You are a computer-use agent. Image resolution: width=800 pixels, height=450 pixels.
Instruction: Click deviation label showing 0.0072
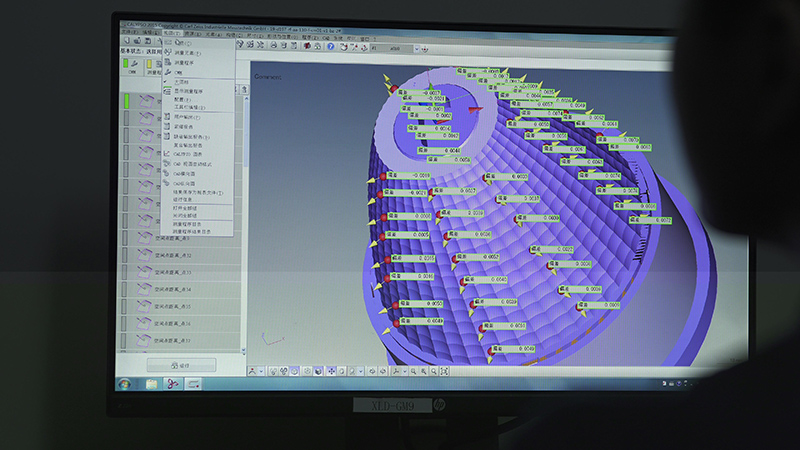pyautogui.click(x=652, y=220)
